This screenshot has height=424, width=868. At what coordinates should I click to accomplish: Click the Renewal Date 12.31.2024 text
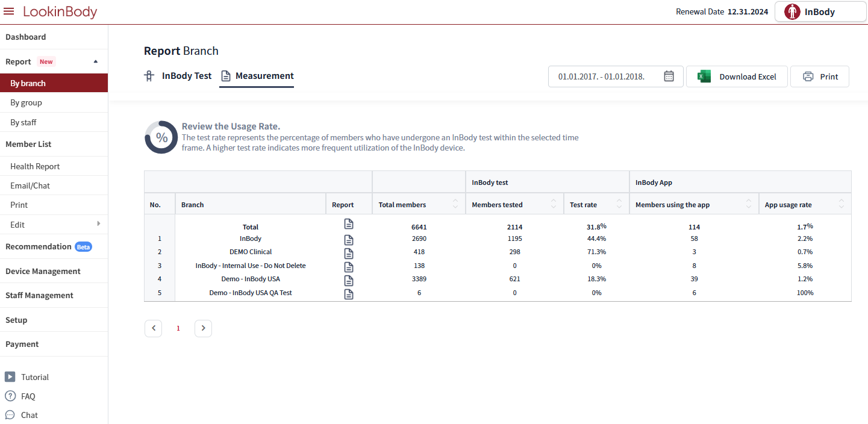(x=722, y=11)
